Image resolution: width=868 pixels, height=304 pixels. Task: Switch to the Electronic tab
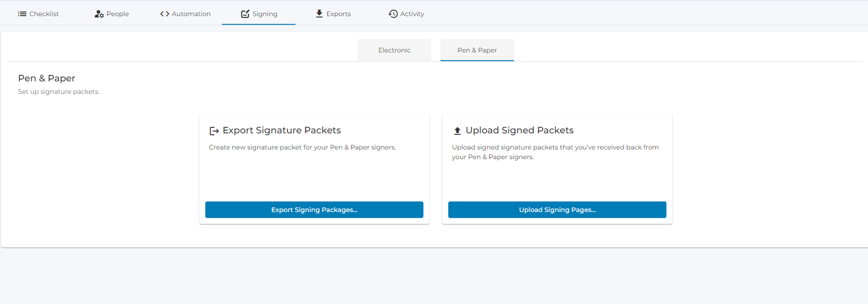[x=394, y=50]
